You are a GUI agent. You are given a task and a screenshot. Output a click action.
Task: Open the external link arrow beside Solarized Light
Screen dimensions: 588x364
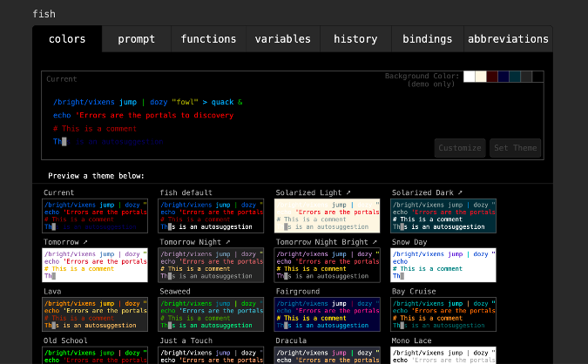point(349,192)
